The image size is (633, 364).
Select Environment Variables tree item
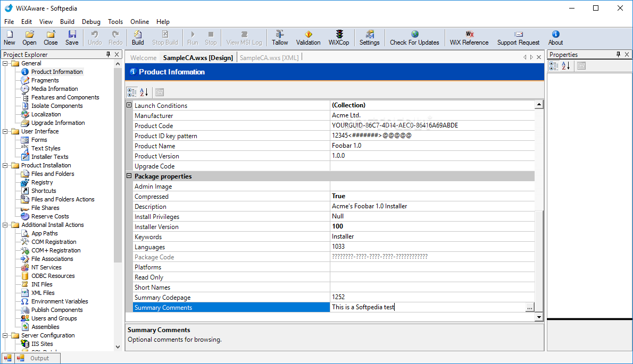click(60, 301)
